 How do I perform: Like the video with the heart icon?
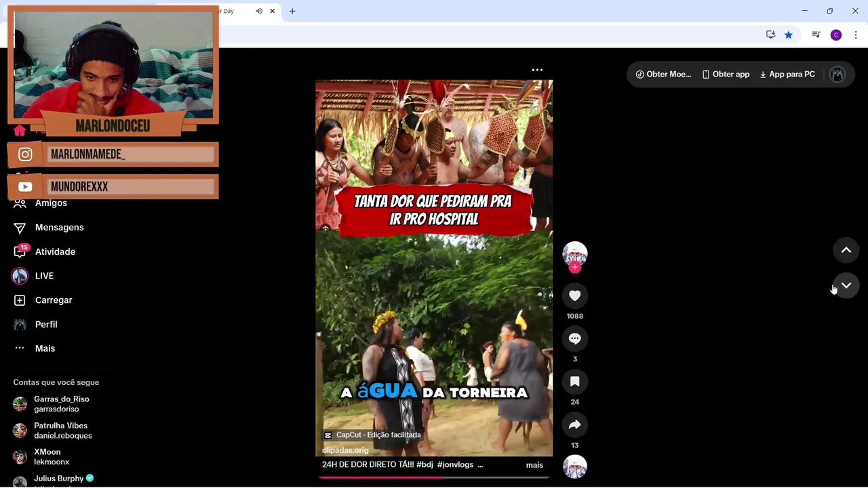coord(575,296)
